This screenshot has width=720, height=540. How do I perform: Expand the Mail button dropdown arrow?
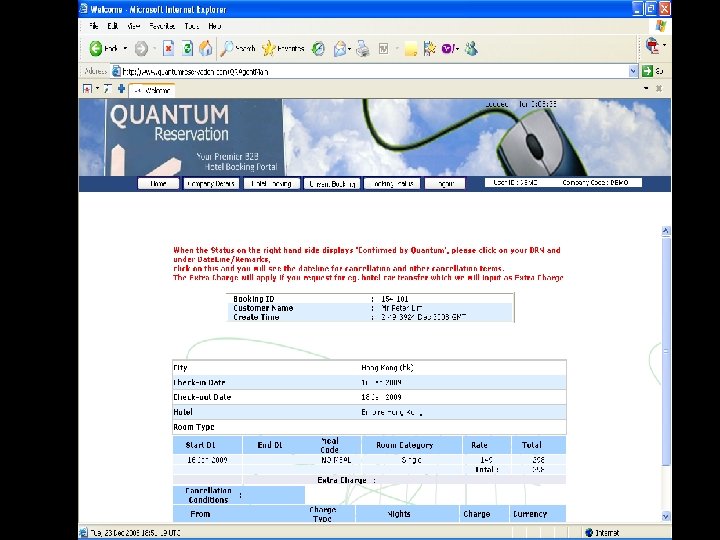[349, 48]
